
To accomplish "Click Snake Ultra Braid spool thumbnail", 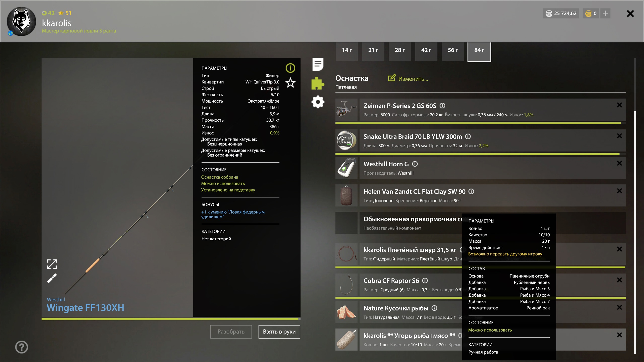I will click(x=346, y=140).
